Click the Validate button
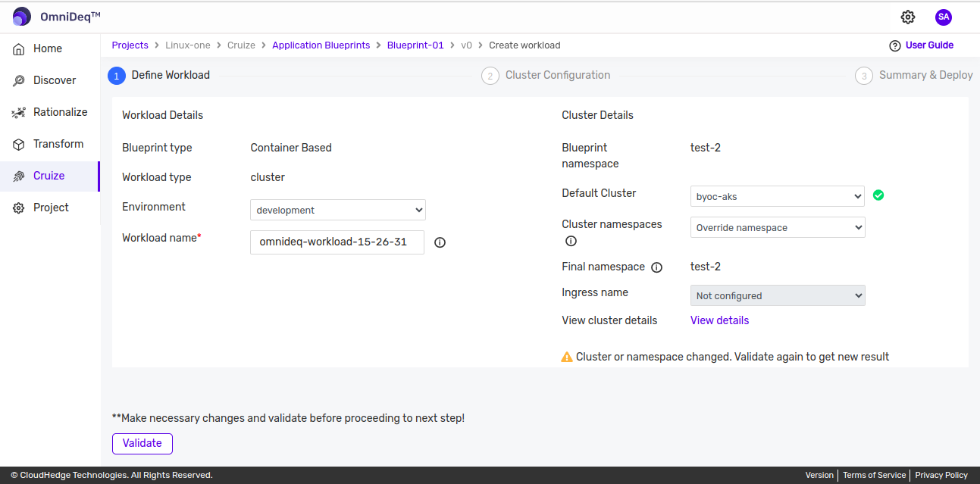 coord(142,443)
